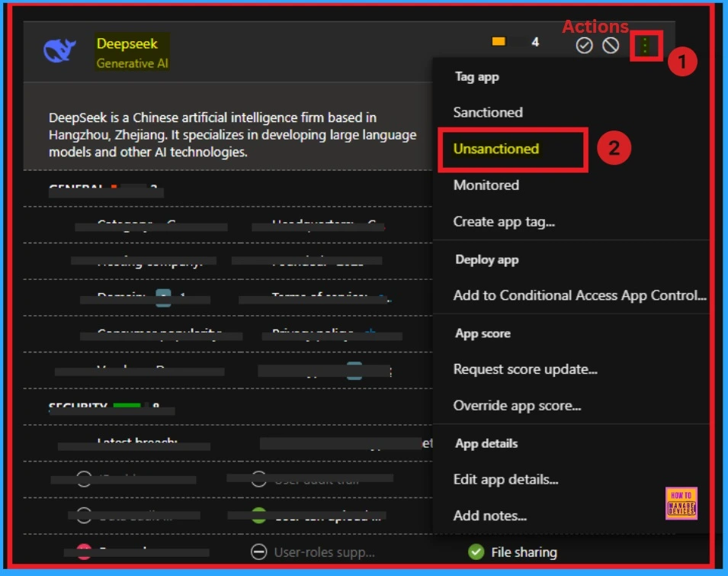The width and height of the screenshot is (728, 576).
Task: Open the three-dot app actions menu
Action: click(645, 46)
